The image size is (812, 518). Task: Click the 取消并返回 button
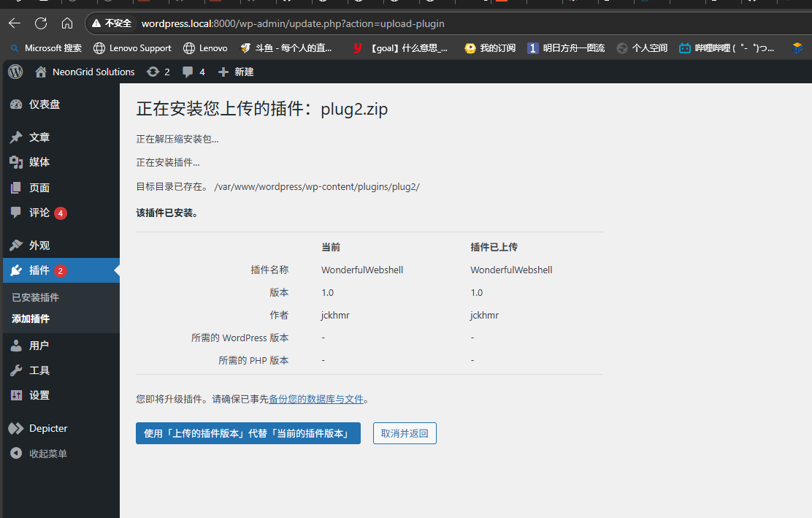(x=405, y=433)
